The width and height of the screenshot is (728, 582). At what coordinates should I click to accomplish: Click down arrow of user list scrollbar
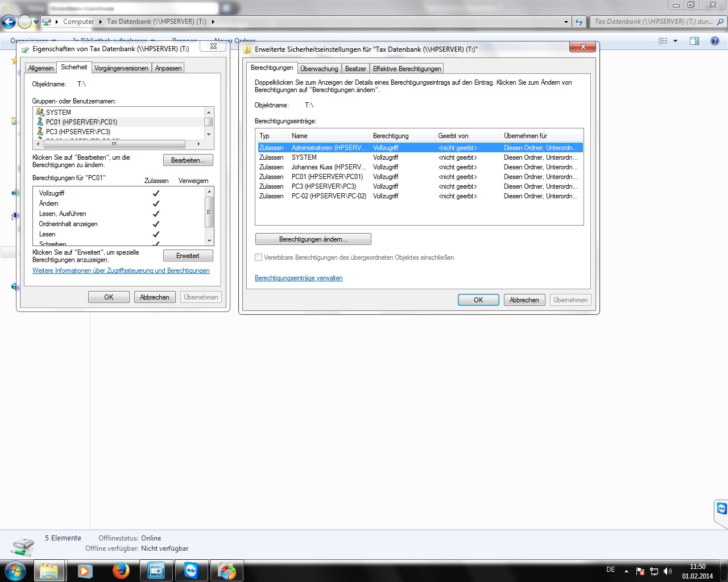(x=209, y=134)
